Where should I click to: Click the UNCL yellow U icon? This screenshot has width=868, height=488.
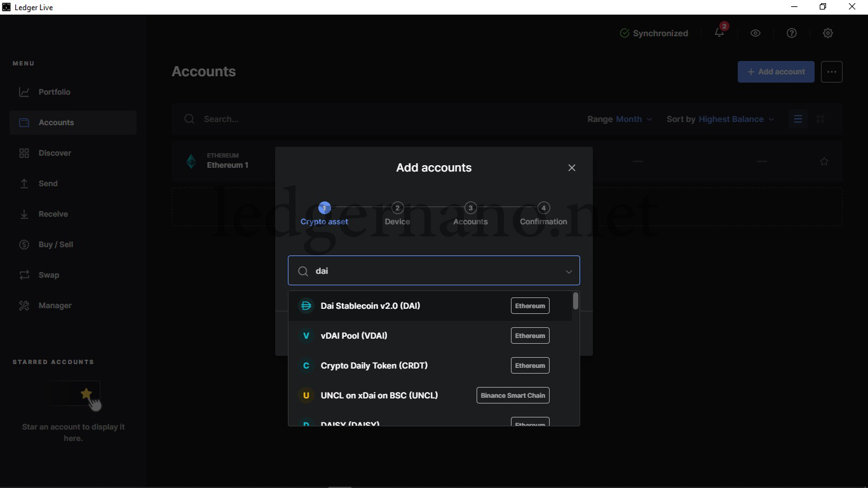(306, 395)
